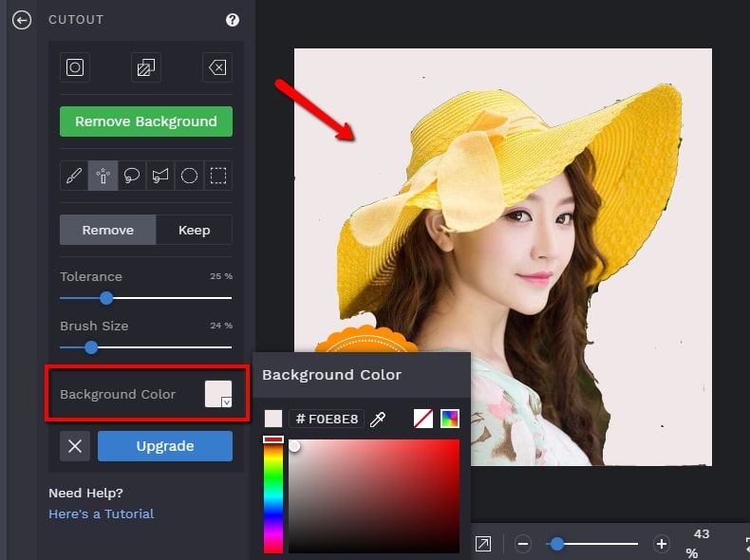Screen dimensions: 750x560
Task: Pick the polygon lasso tool
Action: coord(160,176)
